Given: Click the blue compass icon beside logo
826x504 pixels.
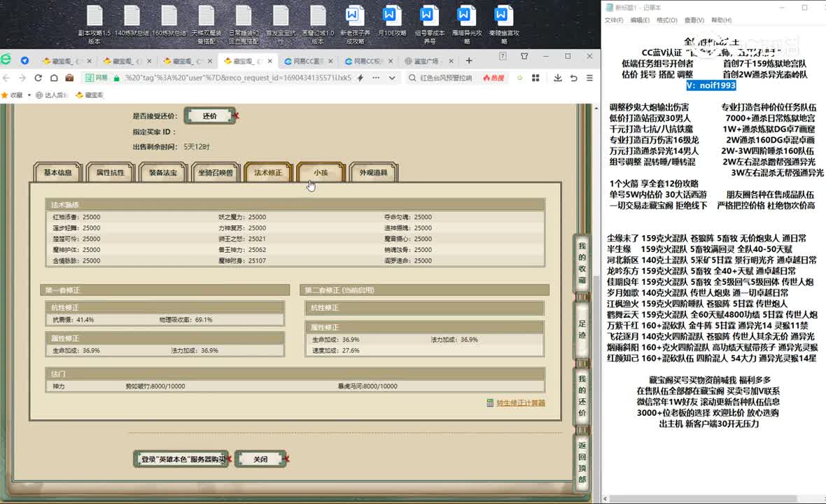Looking at the screenshot, I should pyautogui.click(x=24, y=61).
